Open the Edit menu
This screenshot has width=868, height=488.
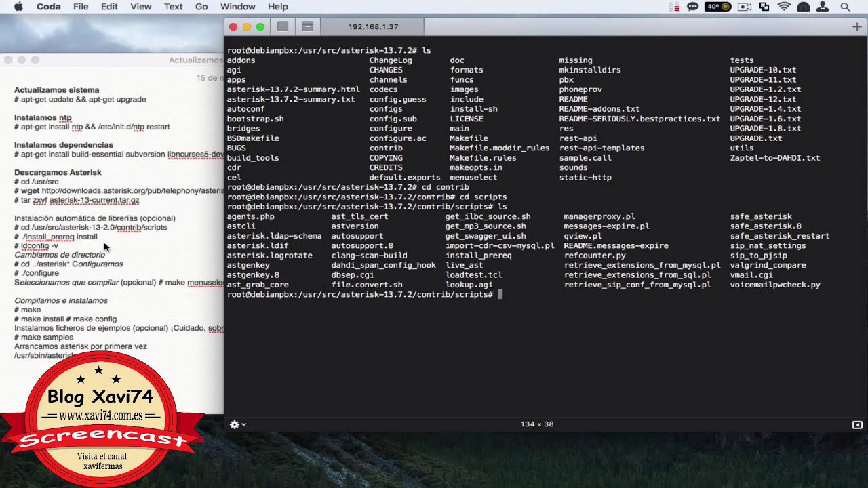(x=109, y=7)
